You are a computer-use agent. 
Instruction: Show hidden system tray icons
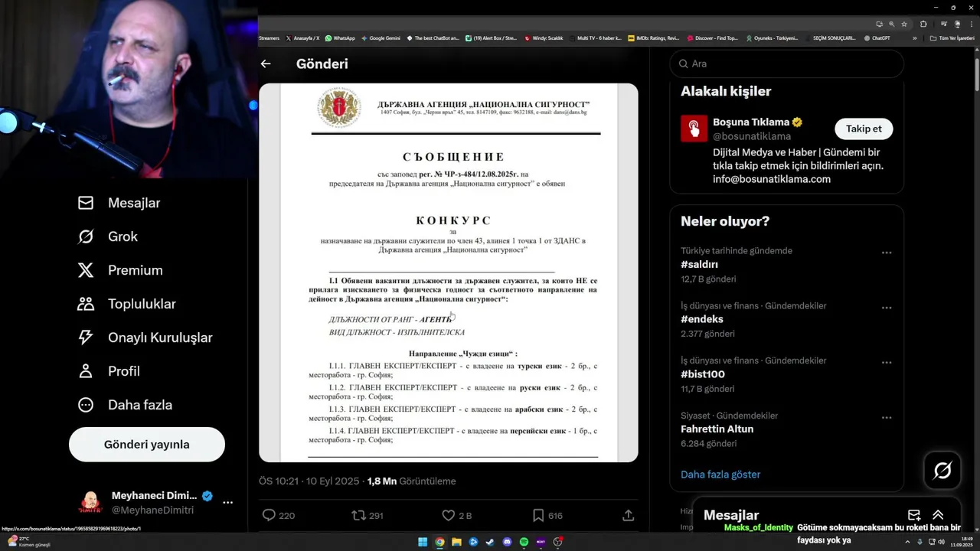907,542
